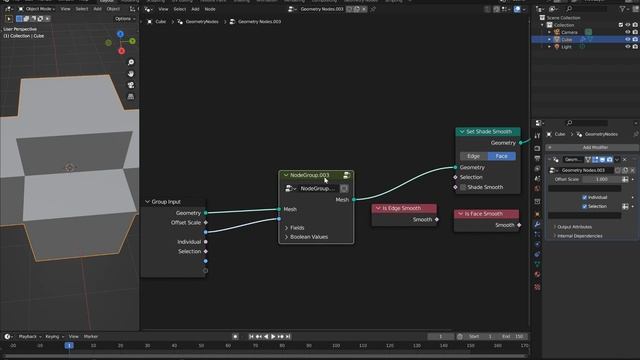Click the Add Modifier button
640x360 pixels.
592,147
